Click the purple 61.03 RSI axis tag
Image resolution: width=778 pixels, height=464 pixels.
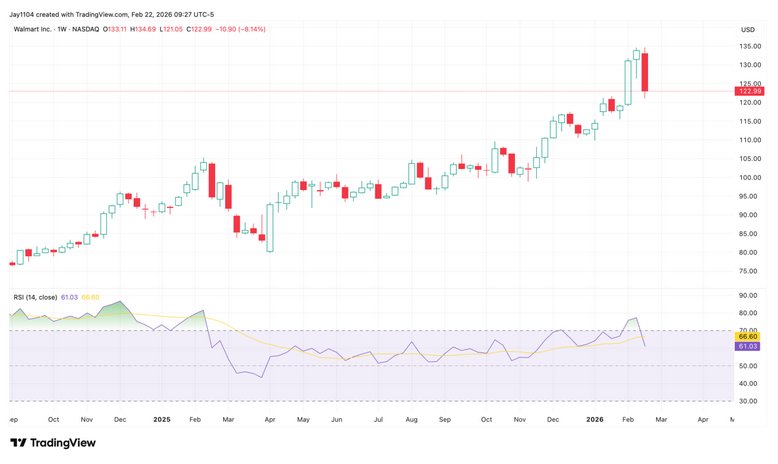click(x=750, y=346)
